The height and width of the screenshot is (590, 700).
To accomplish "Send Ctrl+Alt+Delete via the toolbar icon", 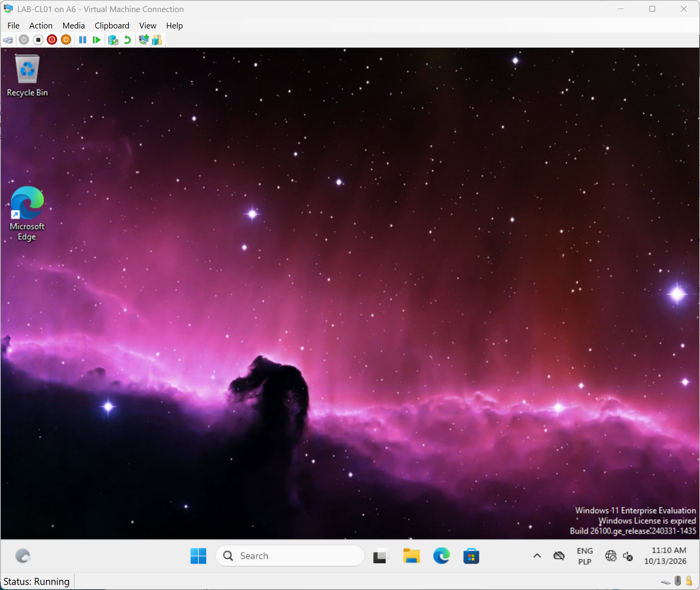I will point(8,40).
